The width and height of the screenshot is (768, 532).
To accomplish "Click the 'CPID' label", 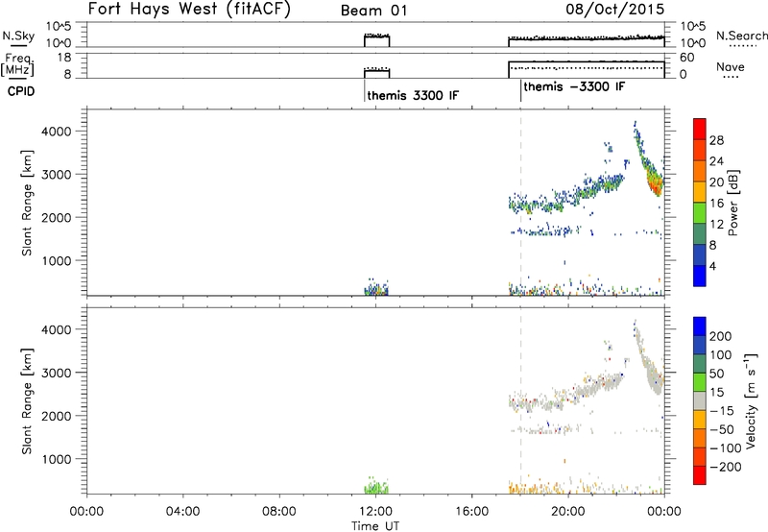I will tap(21, 91).
